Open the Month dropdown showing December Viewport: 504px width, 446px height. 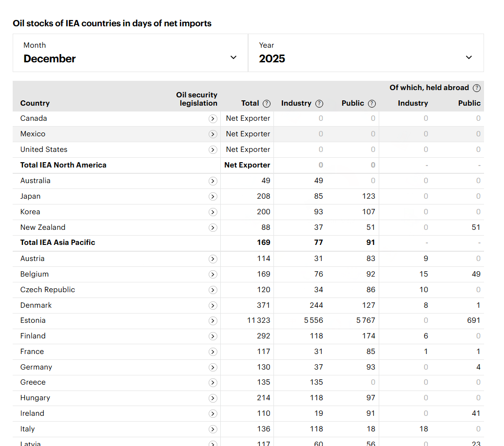130,53
